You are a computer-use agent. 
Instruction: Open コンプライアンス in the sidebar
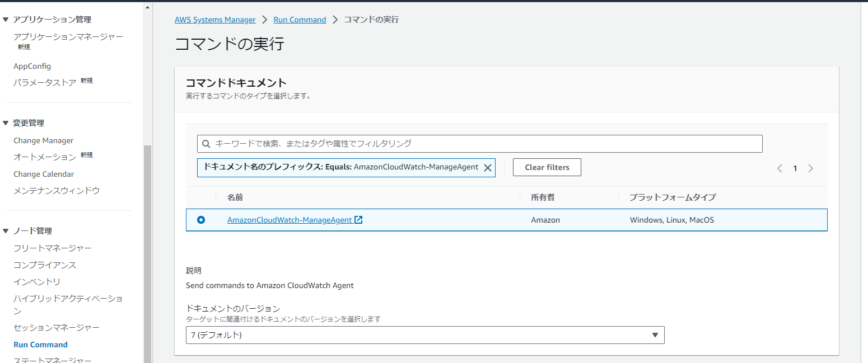(45, 265)
